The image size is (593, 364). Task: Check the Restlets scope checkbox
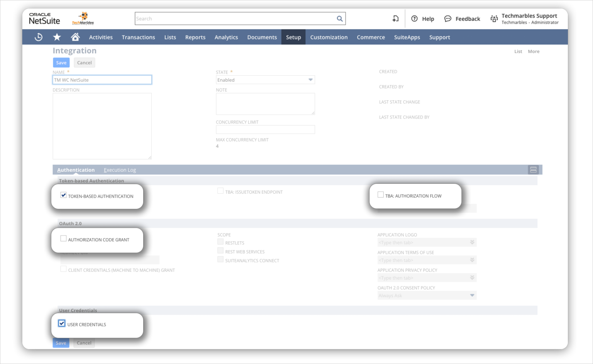(x=220, y=242)
